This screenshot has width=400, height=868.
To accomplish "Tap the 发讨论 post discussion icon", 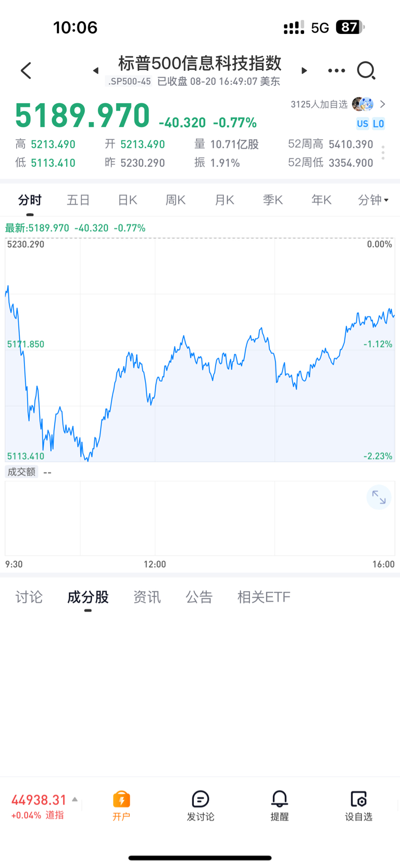I will 201,805.
